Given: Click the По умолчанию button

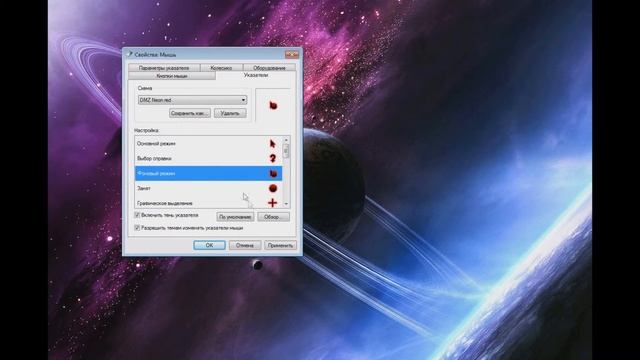Looking at the screenshot, I should pos(235,217).
